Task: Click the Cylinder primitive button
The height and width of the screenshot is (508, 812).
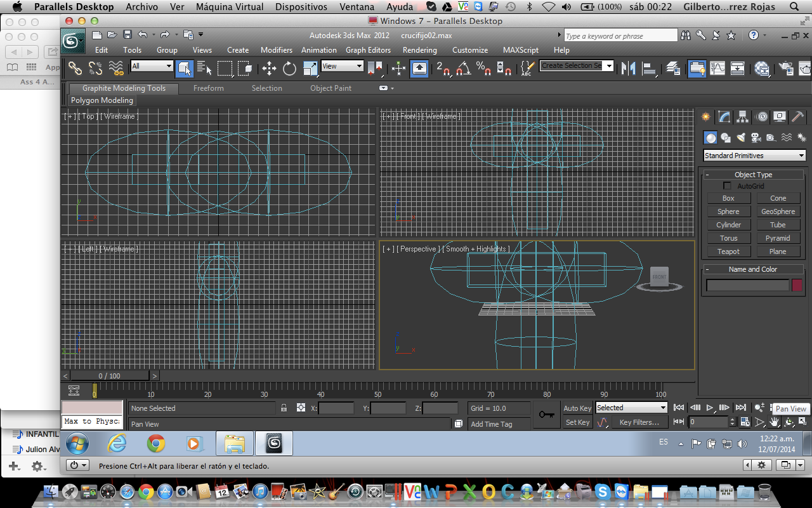Action: pos(728,225)
